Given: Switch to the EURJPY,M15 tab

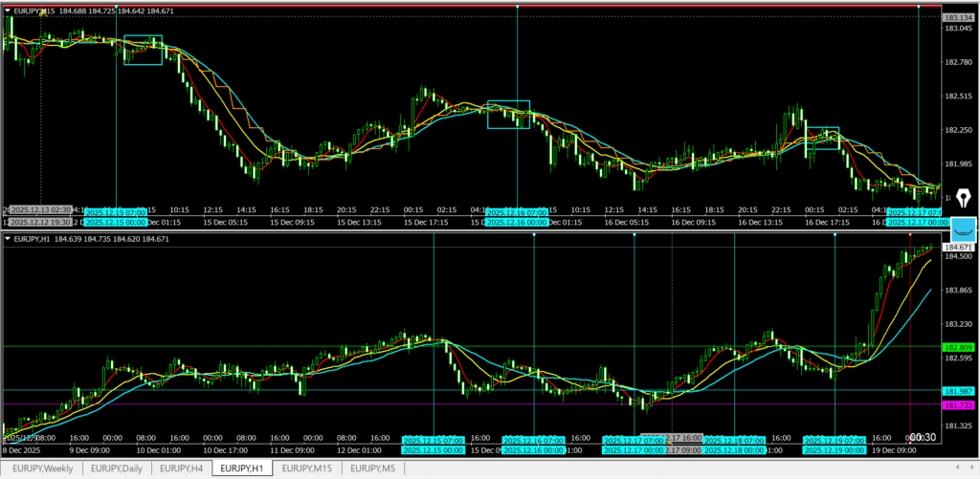Looking at the screenshot, I should (x=308, y=468).
